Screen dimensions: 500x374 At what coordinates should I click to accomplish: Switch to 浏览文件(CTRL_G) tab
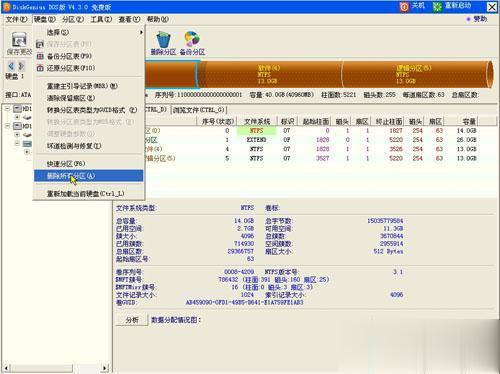pyautogui.click(x=199, y=110)
